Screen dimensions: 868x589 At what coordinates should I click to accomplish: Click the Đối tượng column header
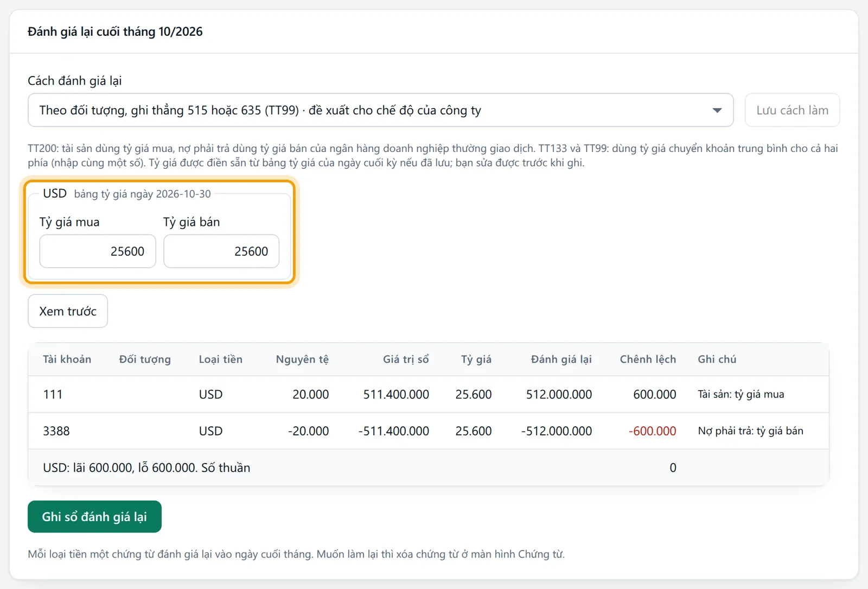coord(145,359)
